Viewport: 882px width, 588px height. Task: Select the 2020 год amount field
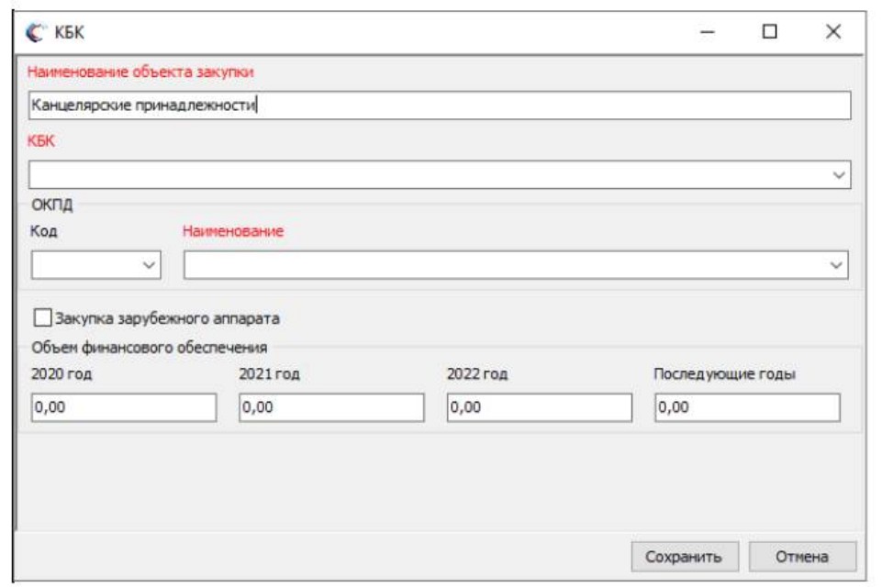pyautogui.click(x=124, y=408)
